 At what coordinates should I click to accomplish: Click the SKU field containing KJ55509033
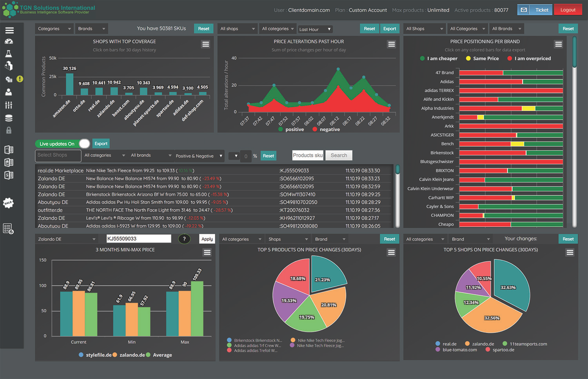139,239
